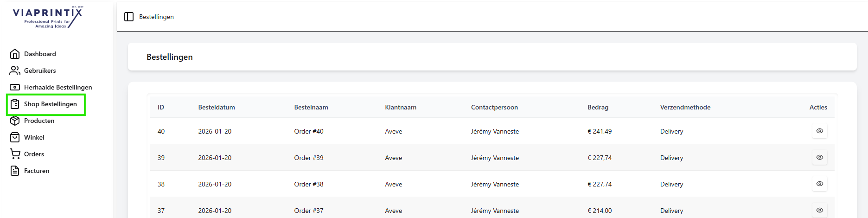This screenshot has height=218, width=868.
Task: Click the Bestellingen breadcrumb text
Action: click(x=156, y=17)
